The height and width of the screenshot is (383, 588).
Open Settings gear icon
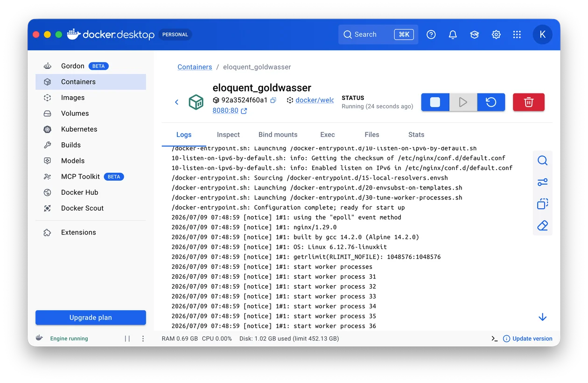[x=496, y=35]
